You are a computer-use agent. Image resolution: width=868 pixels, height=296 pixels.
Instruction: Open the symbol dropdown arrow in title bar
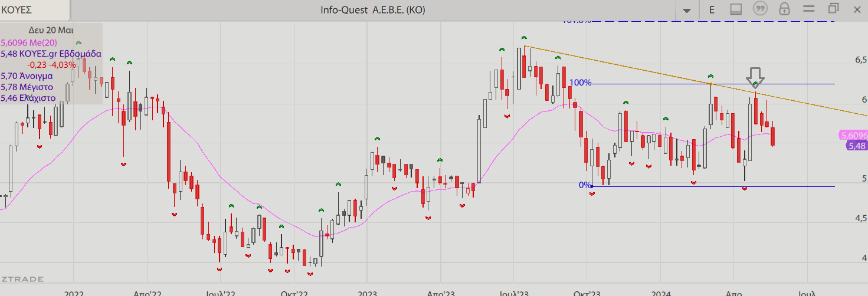click(686, 10)
